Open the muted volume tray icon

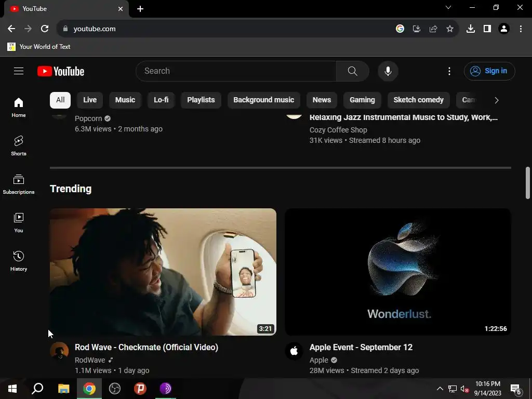coord(464,389)
